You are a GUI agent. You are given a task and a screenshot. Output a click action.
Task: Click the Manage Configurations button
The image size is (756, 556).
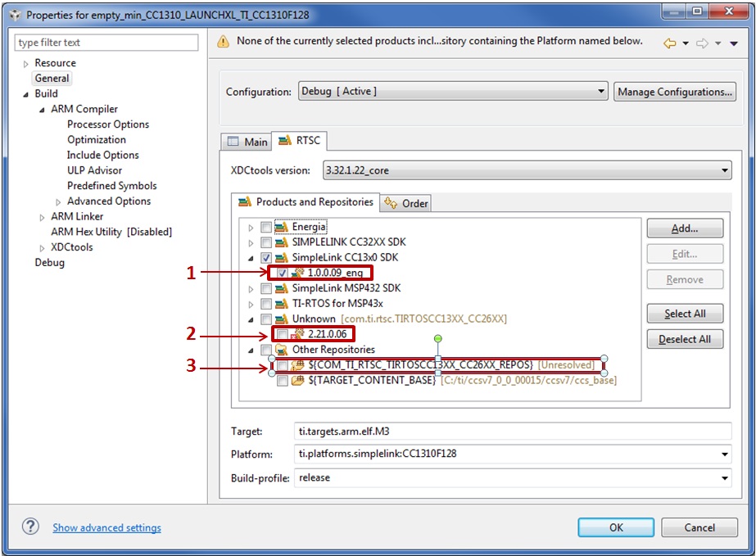click(674, 92)
